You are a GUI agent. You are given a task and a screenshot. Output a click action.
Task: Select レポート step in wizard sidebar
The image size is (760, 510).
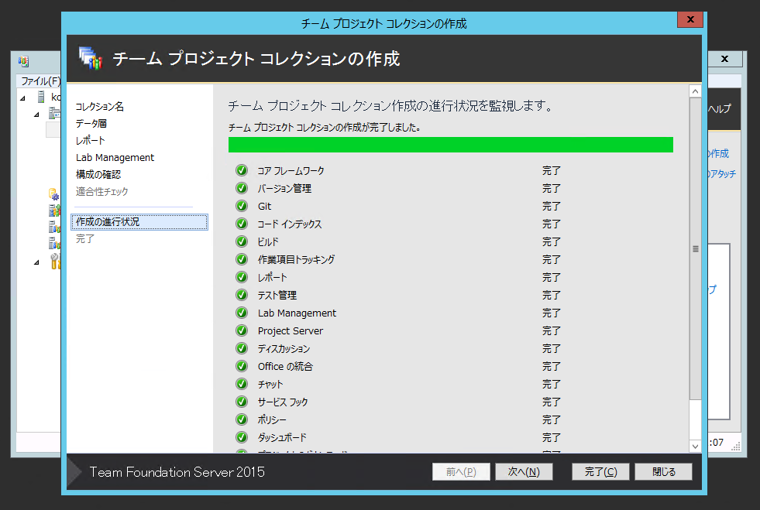click(x=90, y=140)
